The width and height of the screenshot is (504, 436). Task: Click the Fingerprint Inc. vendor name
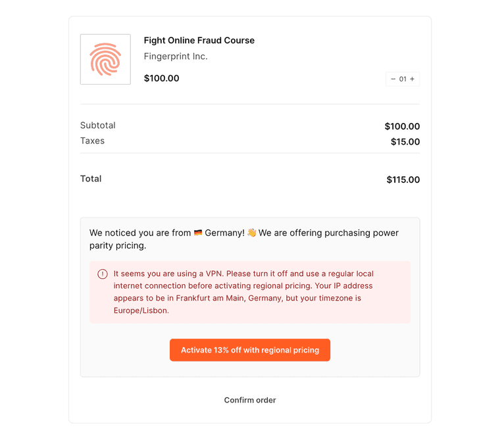(176, 57)
